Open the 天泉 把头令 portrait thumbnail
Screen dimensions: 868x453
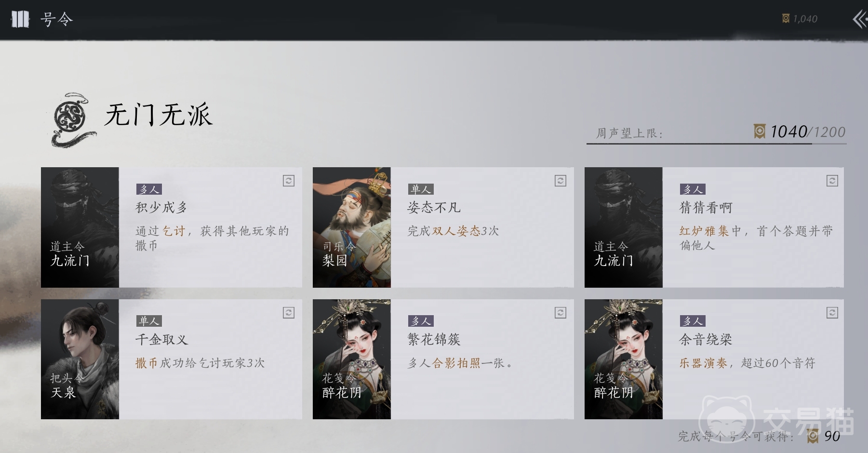coord(80,359)
